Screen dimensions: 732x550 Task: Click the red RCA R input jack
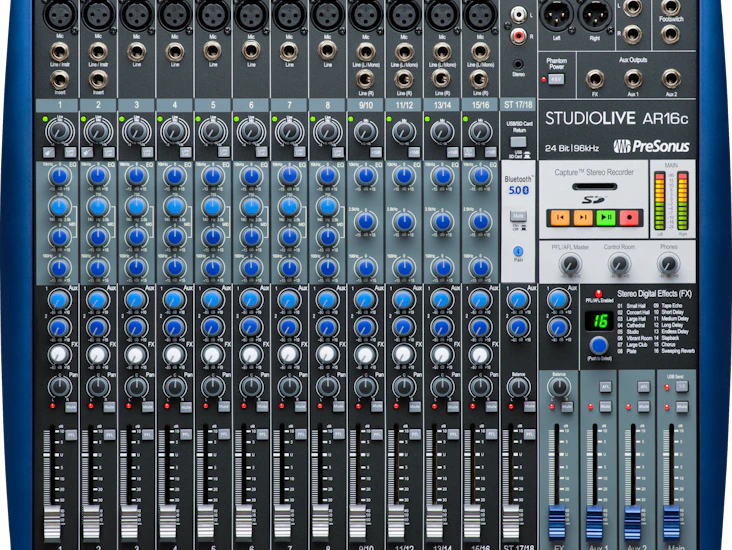point(518,35)
